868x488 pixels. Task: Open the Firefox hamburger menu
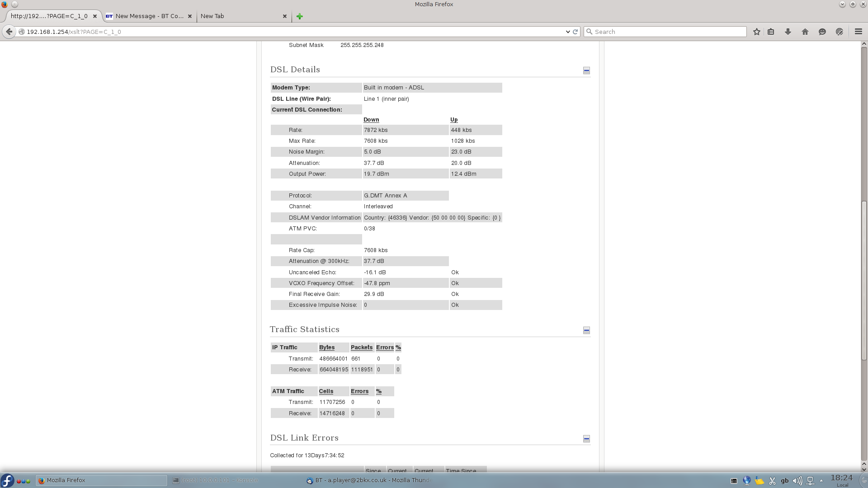point(858,32)
